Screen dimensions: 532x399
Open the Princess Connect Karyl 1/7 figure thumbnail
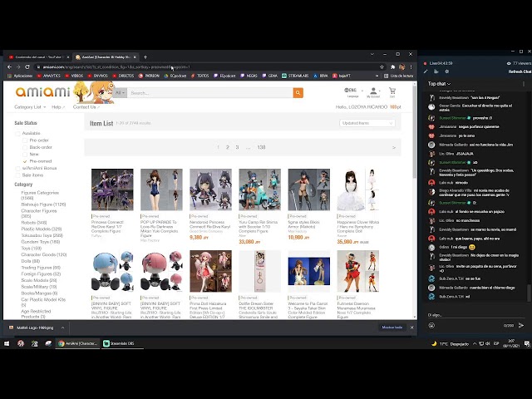pos(112,190)
